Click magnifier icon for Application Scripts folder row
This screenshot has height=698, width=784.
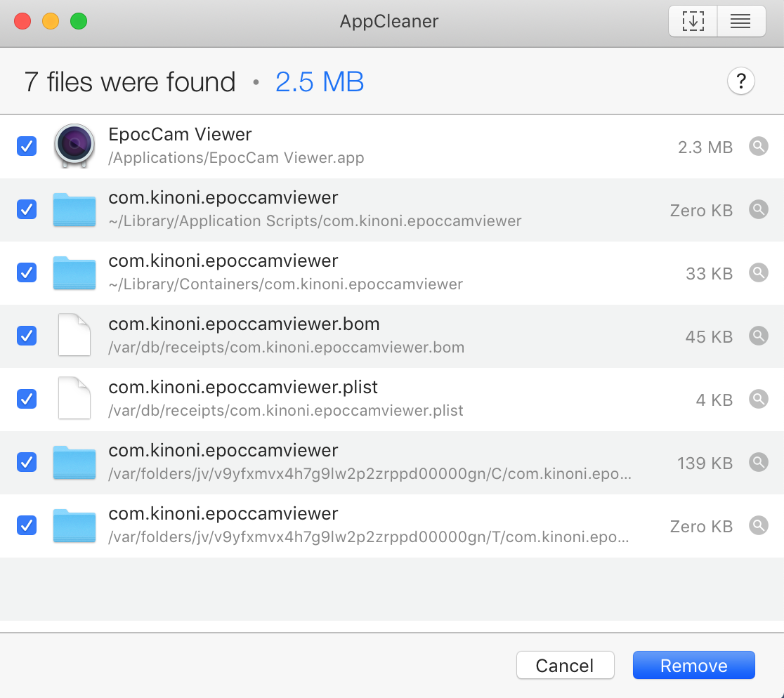point(758,209)
